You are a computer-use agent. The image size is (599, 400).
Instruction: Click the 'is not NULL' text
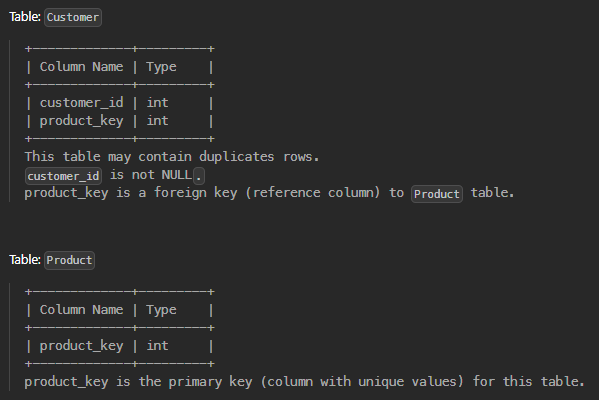(151, 175)
